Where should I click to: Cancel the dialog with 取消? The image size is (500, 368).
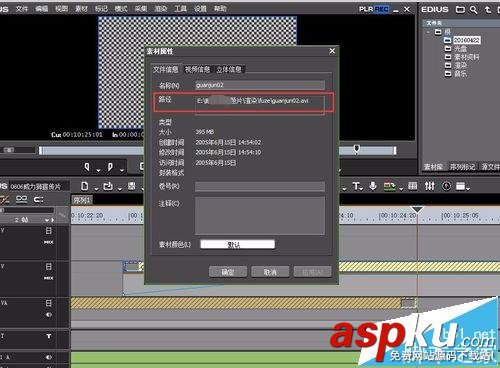click(270, 272)
